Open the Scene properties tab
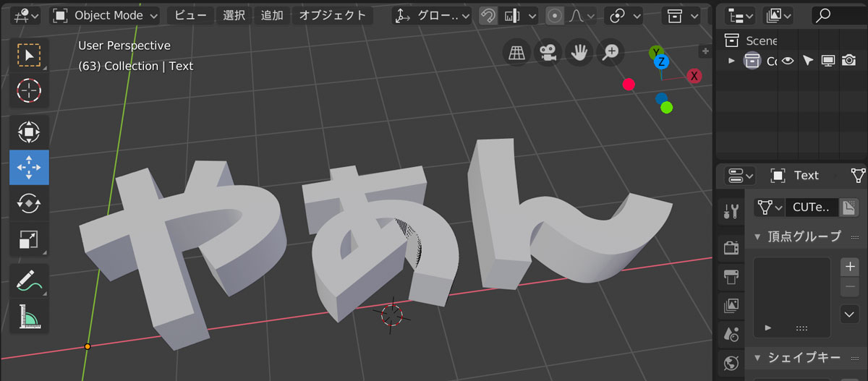 [731, 334]
